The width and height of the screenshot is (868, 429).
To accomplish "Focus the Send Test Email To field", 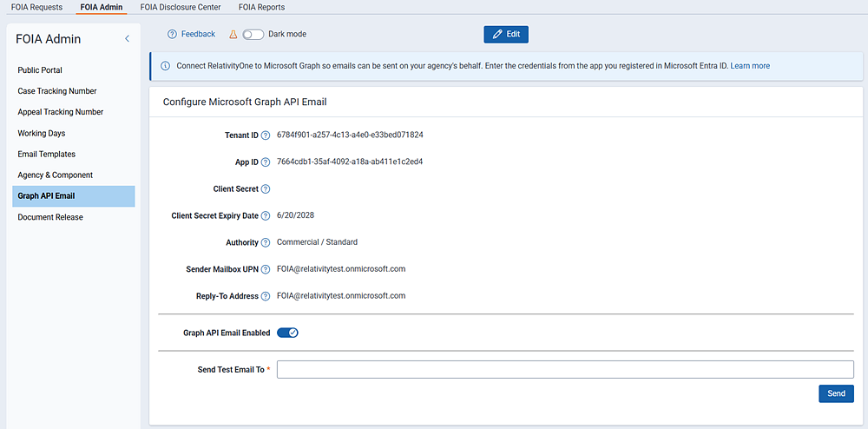I will click(x=565, y=369).
